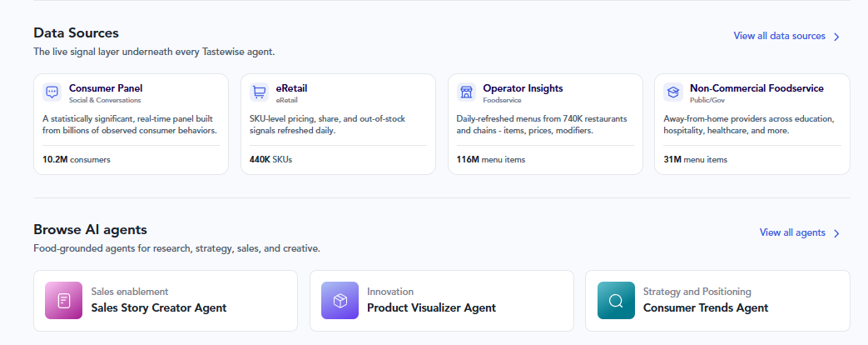Click the eRetail shopping cart icon
The height and width of the screenshot is (345, 868).
pyautogui.click(x=259, y=92)
